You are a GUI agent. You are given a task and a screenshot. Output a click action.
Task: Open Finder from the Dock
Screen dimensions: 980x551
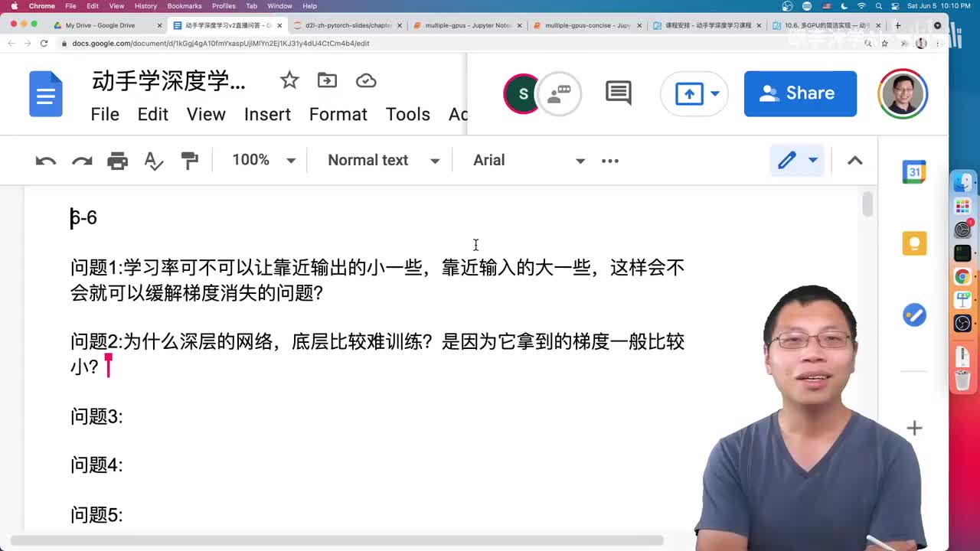pyautogui.click(x=963, y=183)
